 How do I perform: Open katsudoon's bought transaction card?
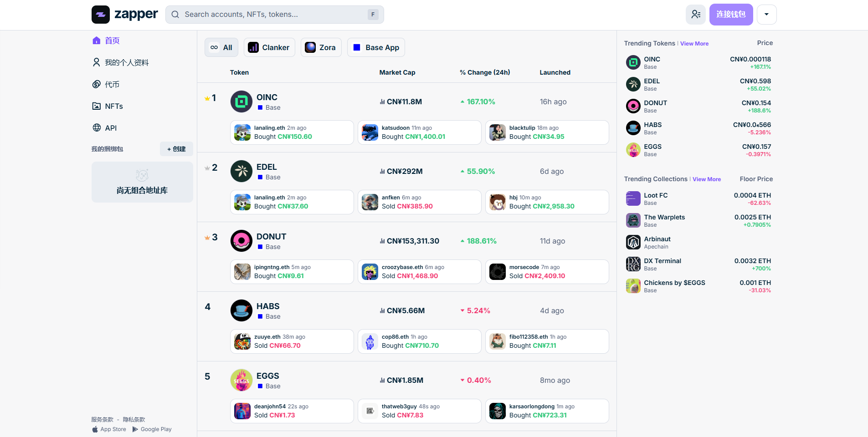(419, 132)
